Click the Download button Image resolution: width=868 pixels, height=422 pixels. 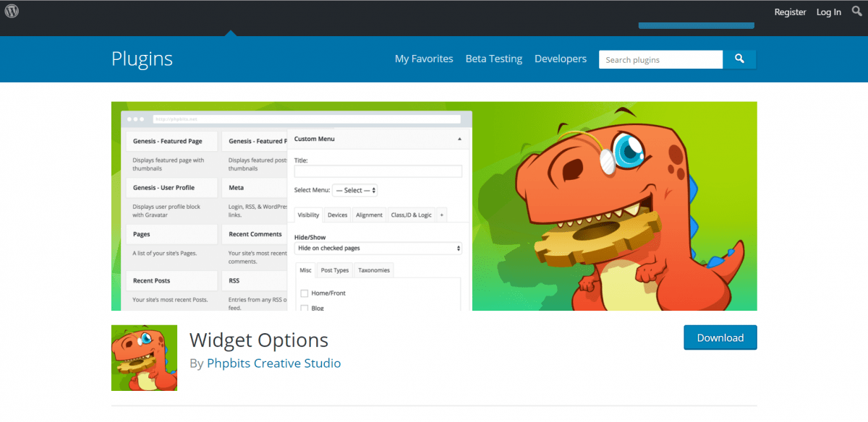[x=720, y=337]
